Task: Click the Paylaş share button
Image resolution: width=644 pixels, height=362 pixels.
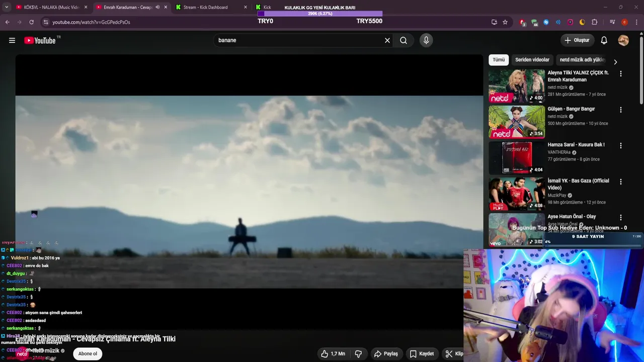Action: pyautogui.click(x=386, y=354)
